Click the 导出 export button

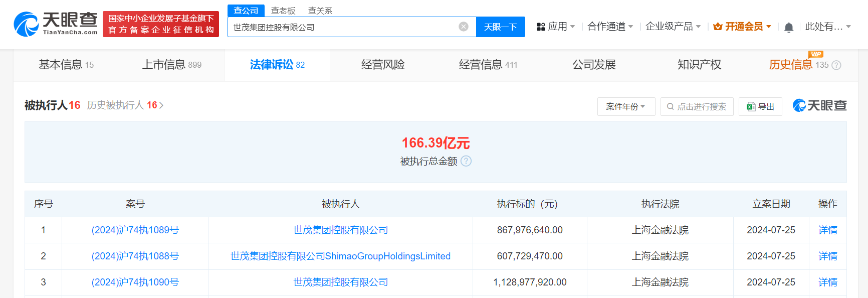760,106
